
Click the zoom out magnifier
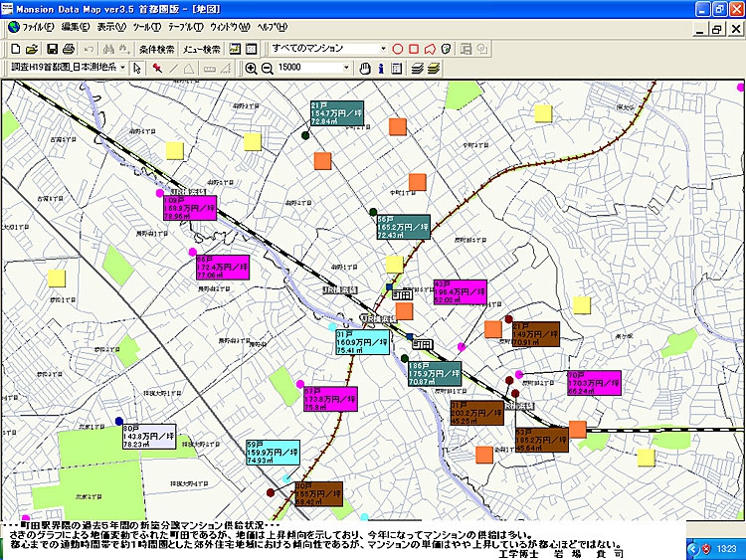tap(267, 68)
